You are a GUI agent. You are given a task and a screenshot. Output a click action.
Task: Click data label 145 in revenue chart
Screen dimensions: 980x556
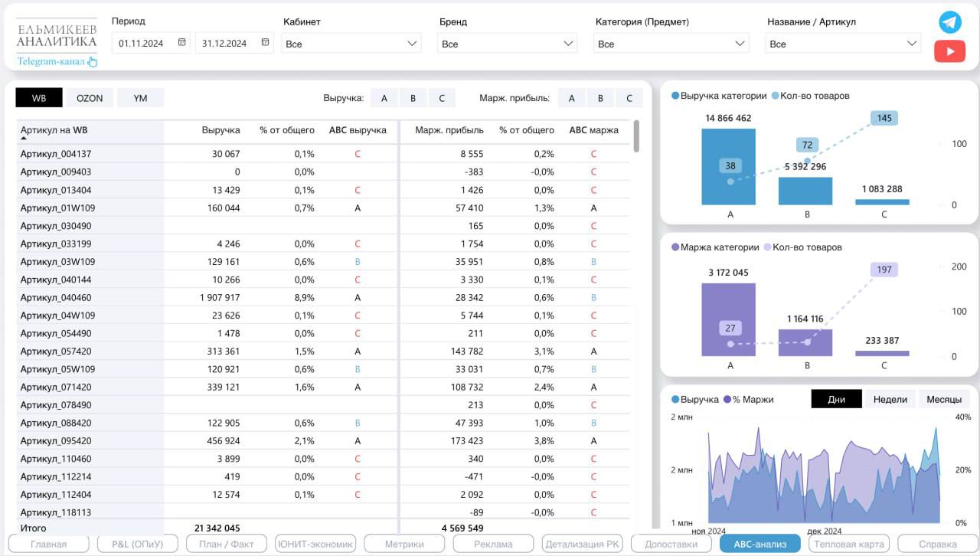click(x=884, y=118)
